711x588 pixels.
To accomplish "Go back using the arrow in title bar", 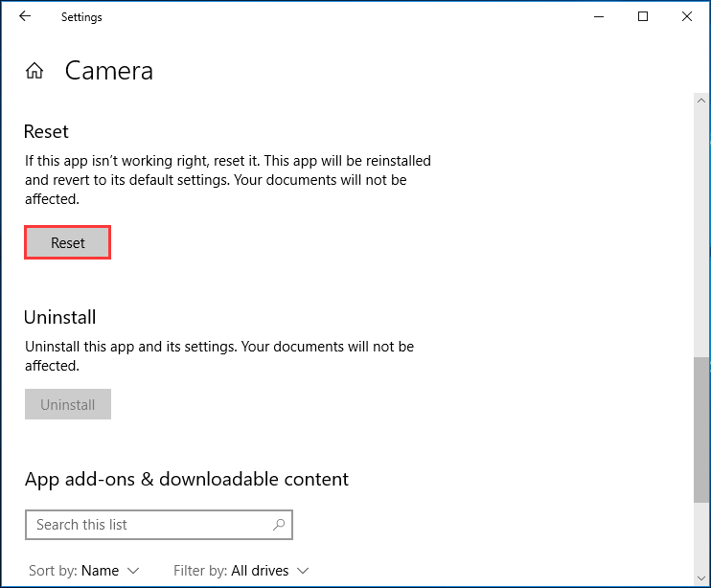I will (x=25, y=16).
